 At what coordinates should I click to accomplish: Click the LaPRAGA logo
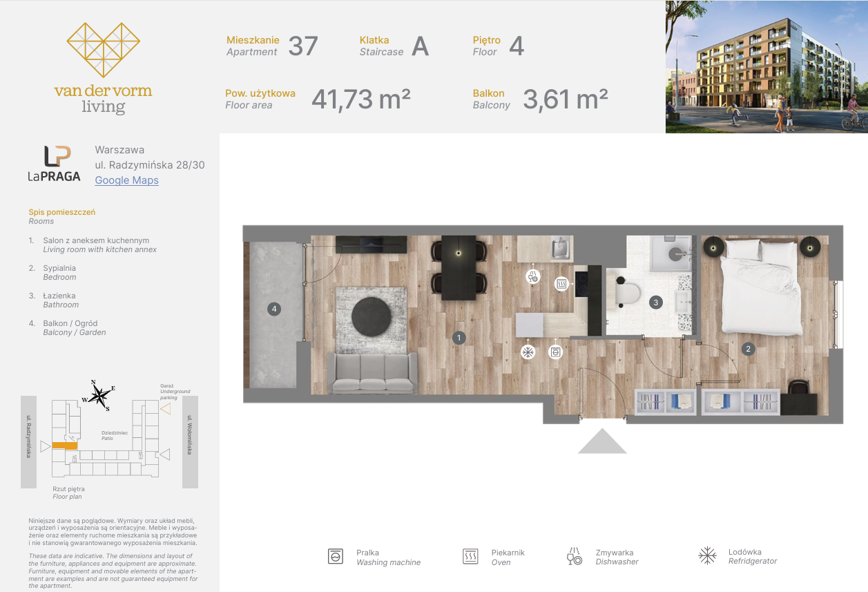pyautogui.click(x=54, y=164)
